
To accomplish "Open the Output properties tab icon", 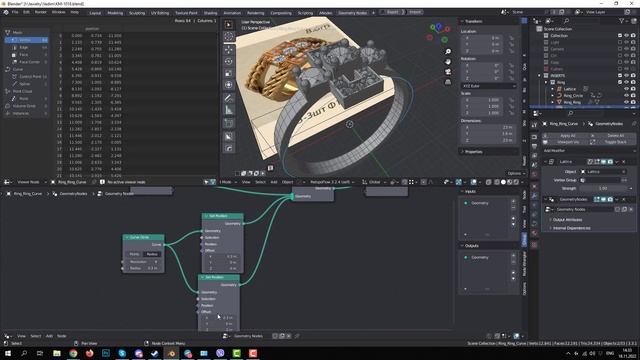I will click(534, 147).
